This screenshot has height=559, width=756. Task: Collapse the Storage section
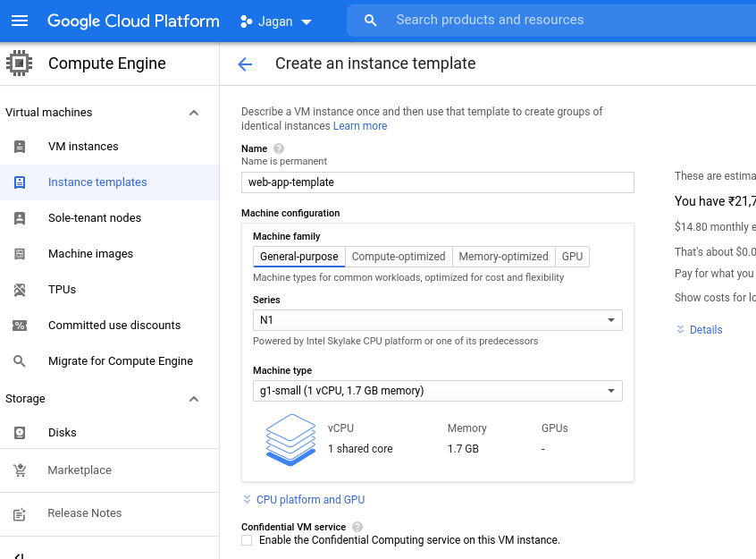pyautogui.click(x=194, y=399)
